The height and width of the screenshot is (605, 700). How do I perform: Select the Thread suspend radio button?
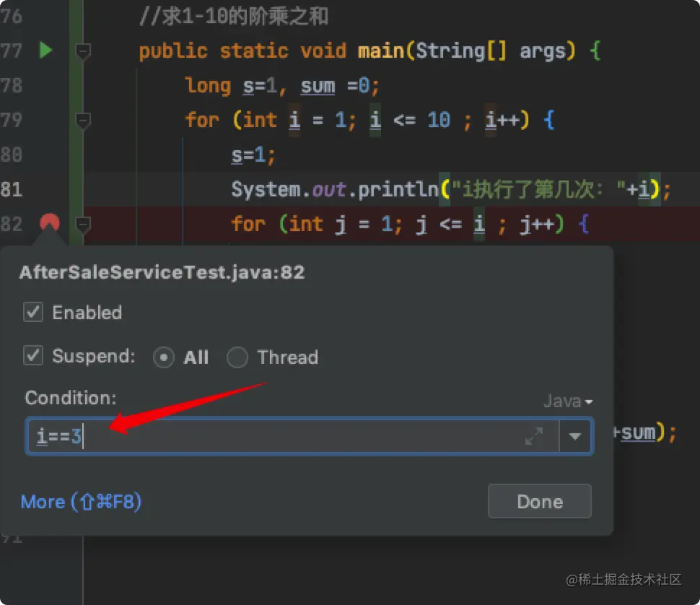pyautogui.click(x=237, y=357)
